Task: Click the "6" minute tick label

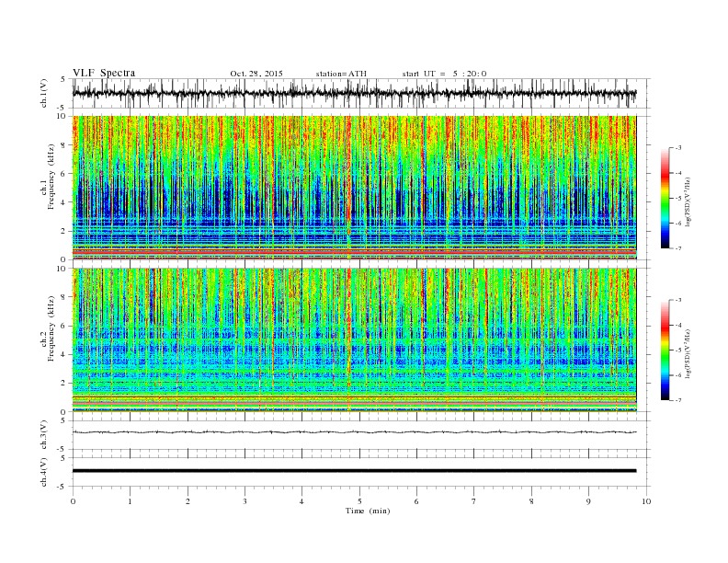Action: 417,501
